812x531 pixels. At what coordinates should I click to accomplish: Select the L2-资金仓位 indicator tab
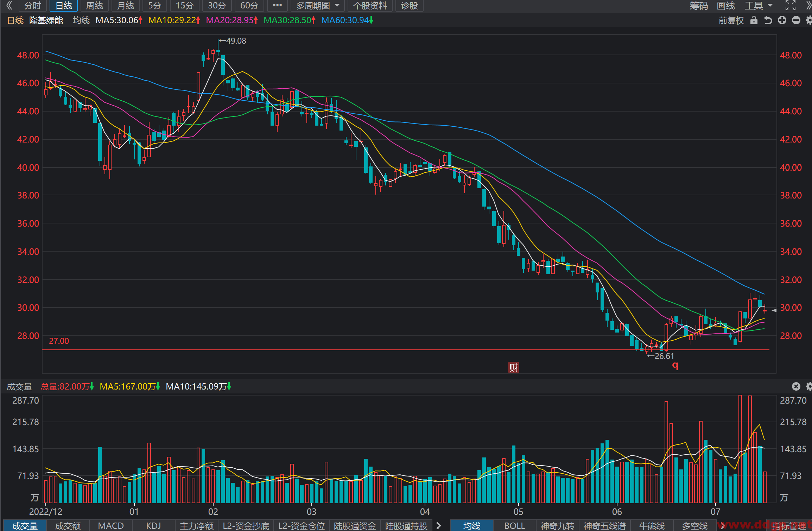tap(302, 526)
